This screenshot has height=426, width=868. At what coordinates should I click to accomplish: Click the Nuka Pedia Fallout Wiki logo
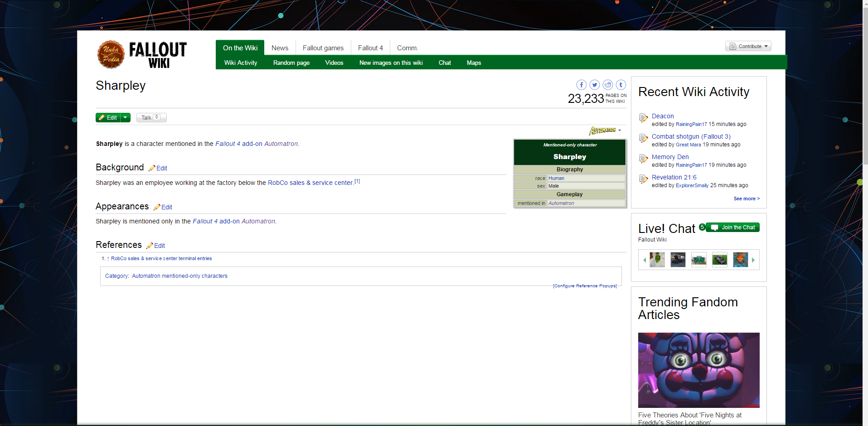(x=142, y=54)
